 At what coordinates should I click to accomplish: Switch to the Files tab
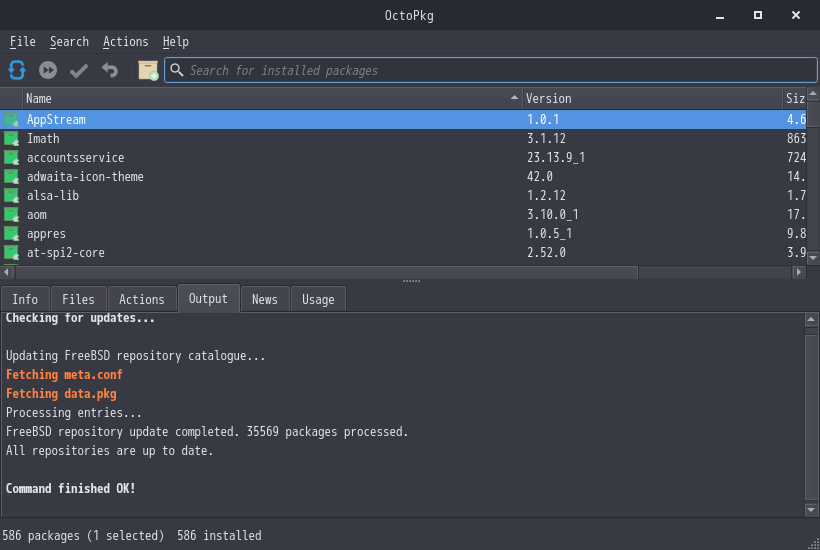78,299
